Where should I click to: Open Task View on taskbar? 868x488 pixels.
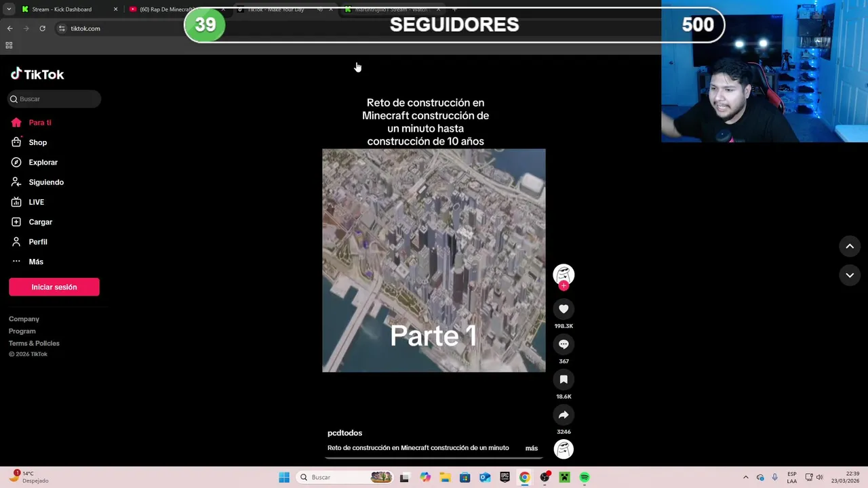click(404, 477)
